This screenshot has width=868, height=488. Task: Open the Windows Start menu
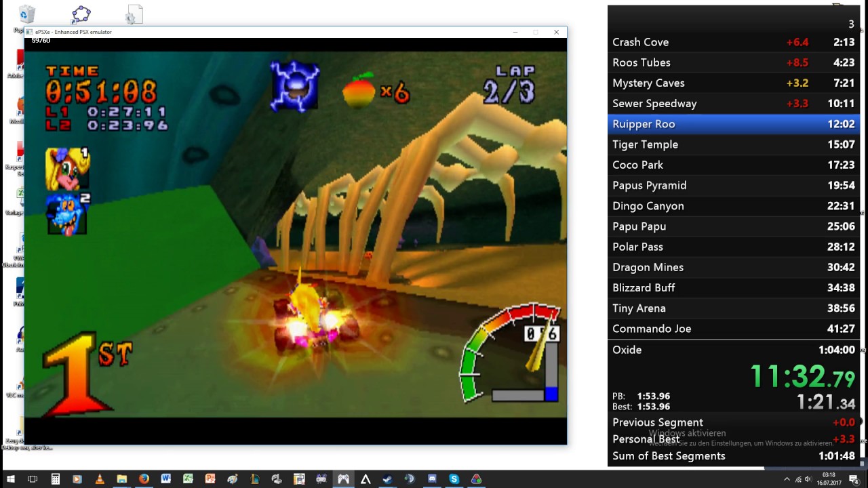coord(11,479)
